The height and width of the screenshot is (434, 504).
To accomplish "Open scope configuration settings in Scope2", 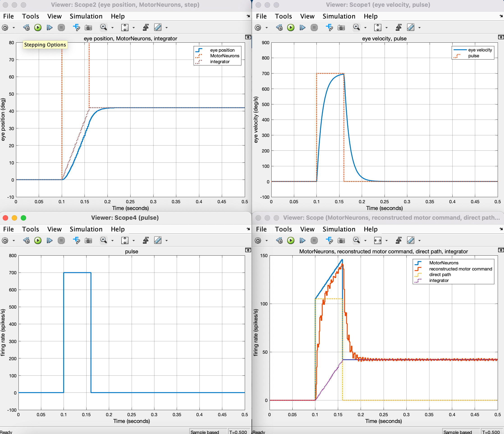I will (x=5, y=28).
